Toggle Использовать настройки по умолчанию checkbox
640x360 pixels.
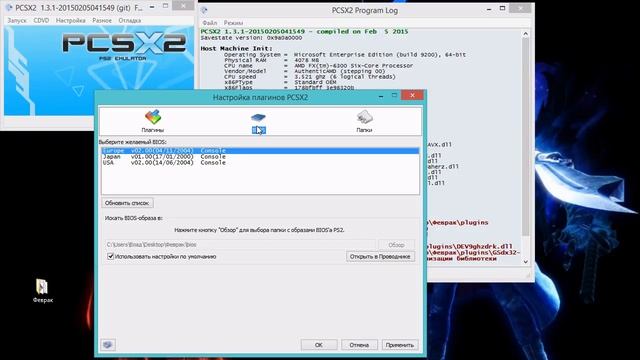pyautogui.click(x=110, y=256)
